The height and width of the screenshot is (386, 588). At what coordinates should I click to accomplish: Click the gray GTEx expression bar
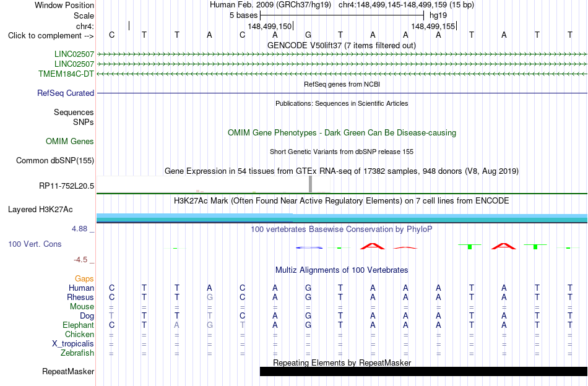[311, 184]
